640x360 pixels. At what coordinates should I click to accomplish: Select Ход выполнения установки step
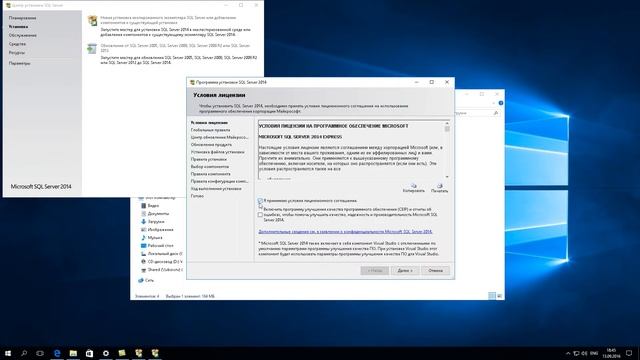(216, 189)
